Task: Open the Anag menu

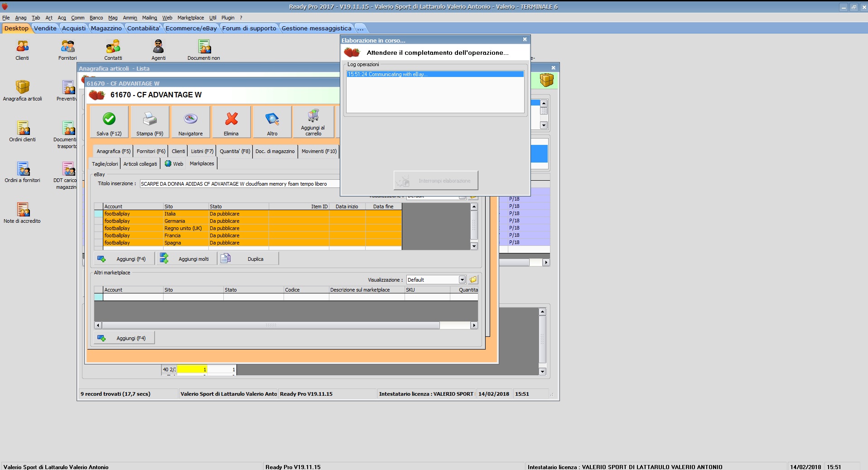Action: (21, 18)
